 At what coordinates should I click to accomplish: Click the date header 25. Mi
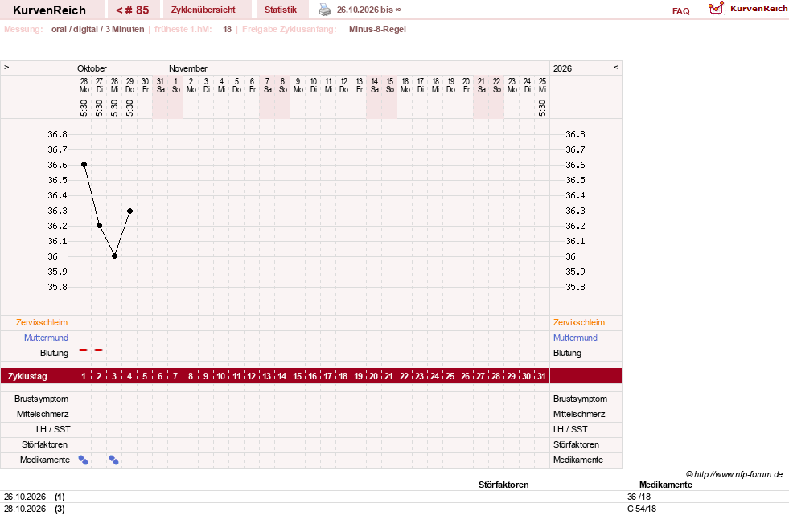[x=542, y=85]
